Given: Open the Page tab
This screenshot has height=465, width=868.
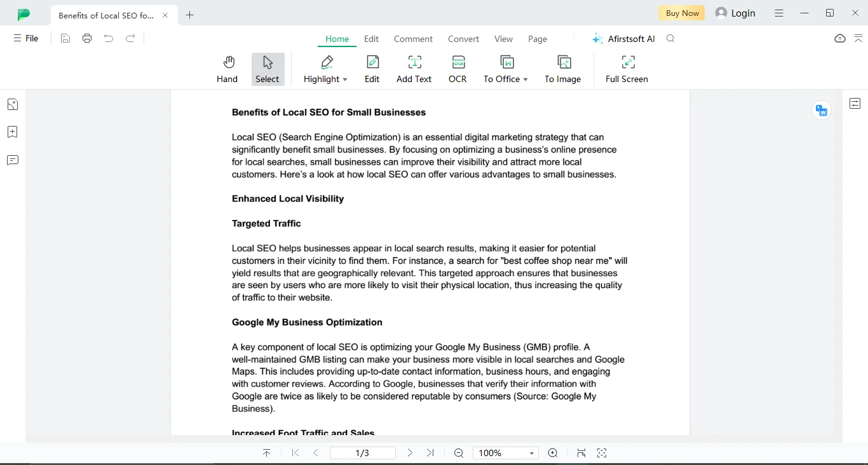Looking at the screenshot, I should [538, 39].
